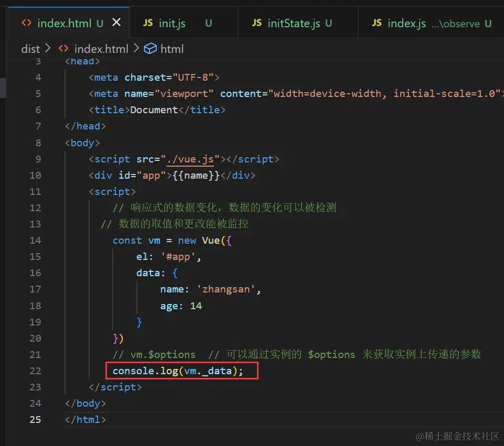The width and height of the screenshot is (504, 446).
Task: Close the index.html tab
Action: (x=116, y=23)
